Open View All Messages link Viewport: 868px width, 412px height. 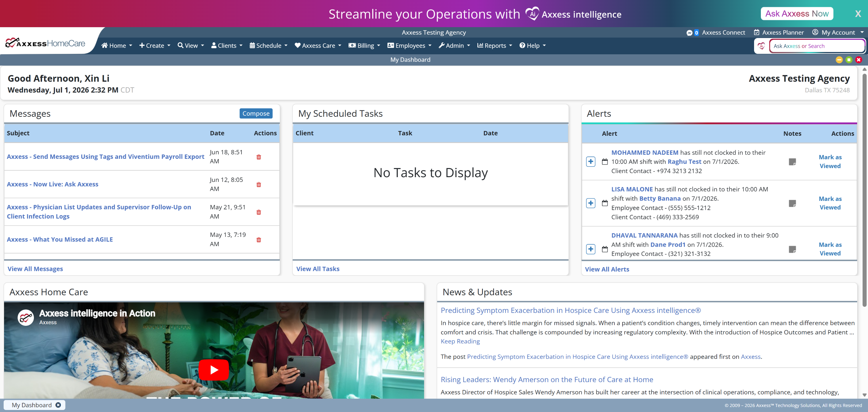(x=35, y=269)
